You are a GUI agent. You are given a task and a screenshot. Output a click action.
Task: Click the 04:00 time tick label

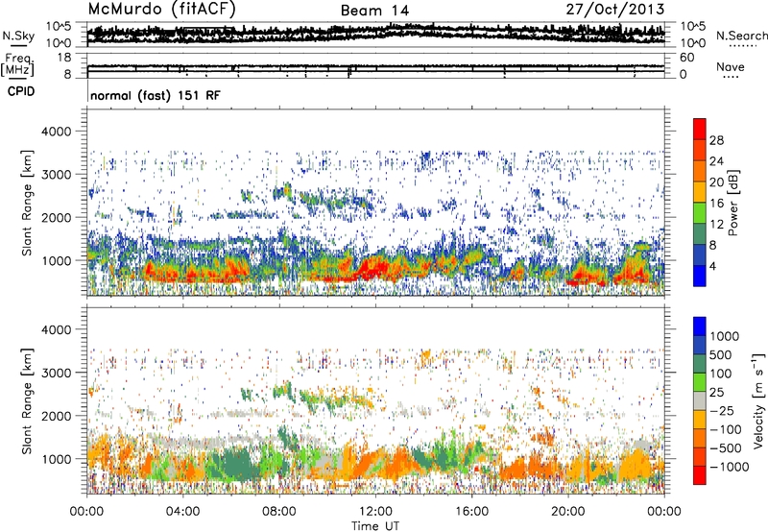(182, 512)
